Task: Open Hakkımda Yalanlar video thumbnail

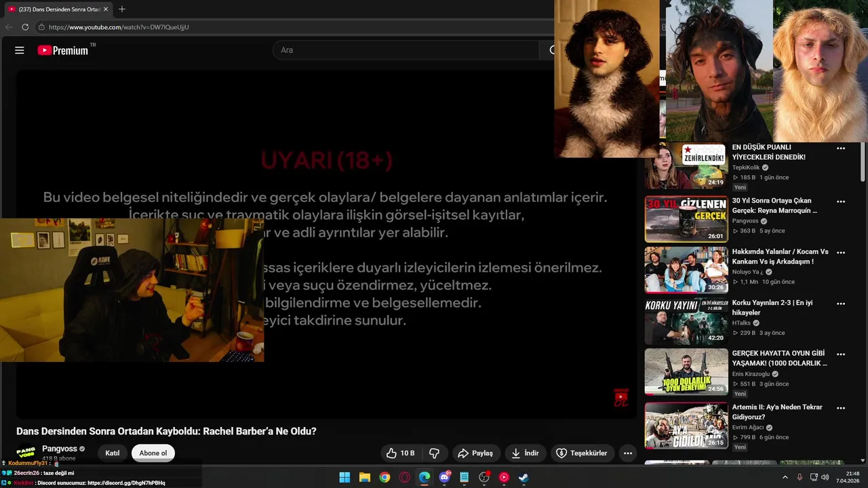Action: (x=686, y=270)
